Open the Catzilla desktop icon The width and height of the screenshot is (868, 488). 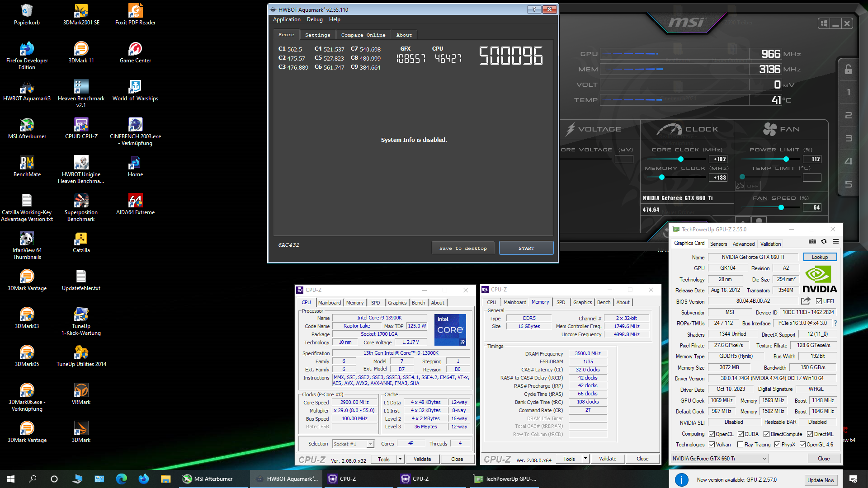point(81,242)
